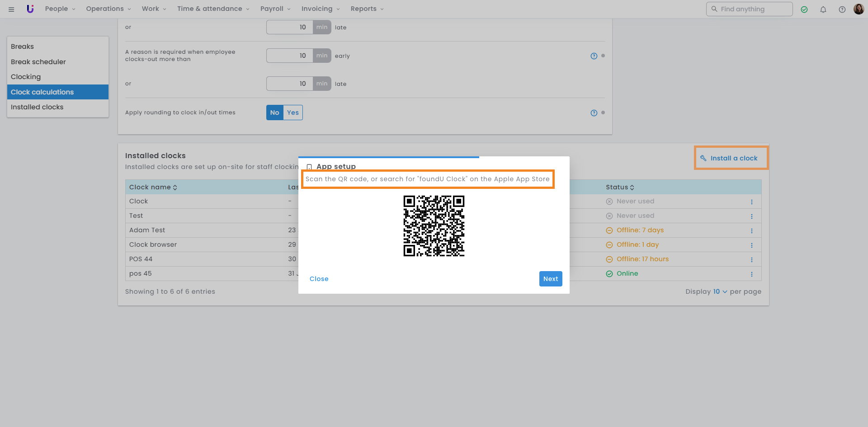Open help for clocks-out reason setting
This screenshot has width=868, height=427.
pyautogui.click(x=594, y=56)
